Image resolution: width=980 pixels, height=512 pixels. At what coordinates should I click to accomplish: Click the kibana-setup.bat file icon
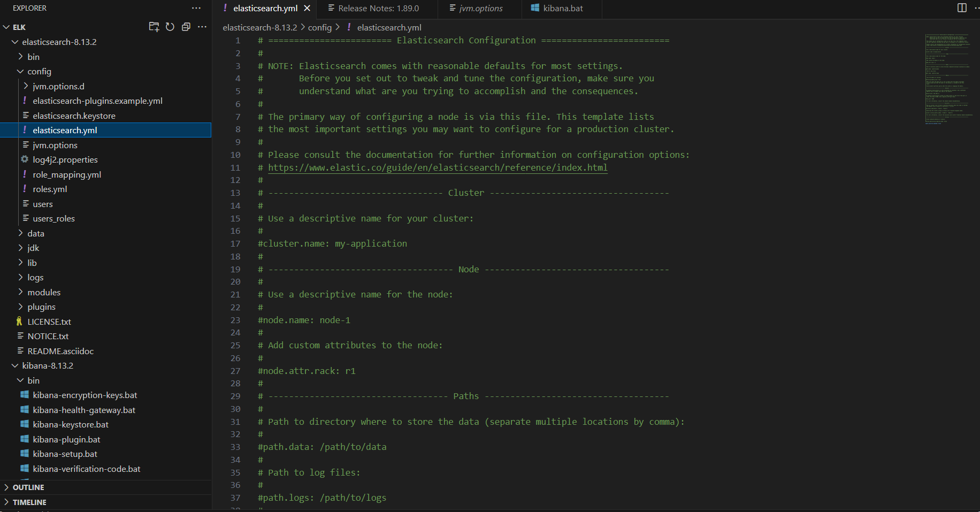click(25, 454)
